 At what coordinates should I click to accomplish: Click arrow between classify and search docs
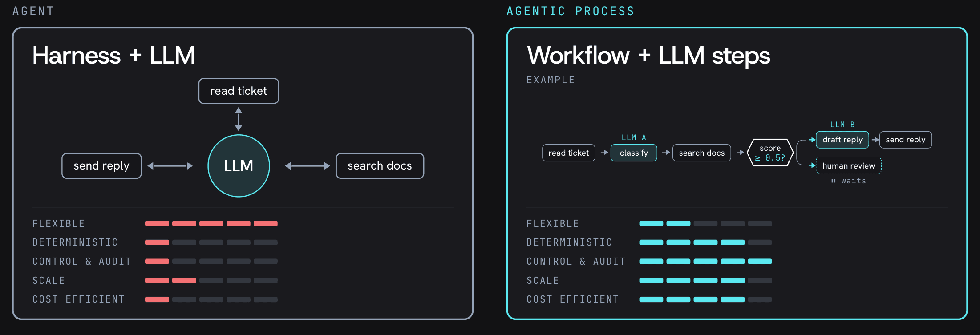(666, 153)
